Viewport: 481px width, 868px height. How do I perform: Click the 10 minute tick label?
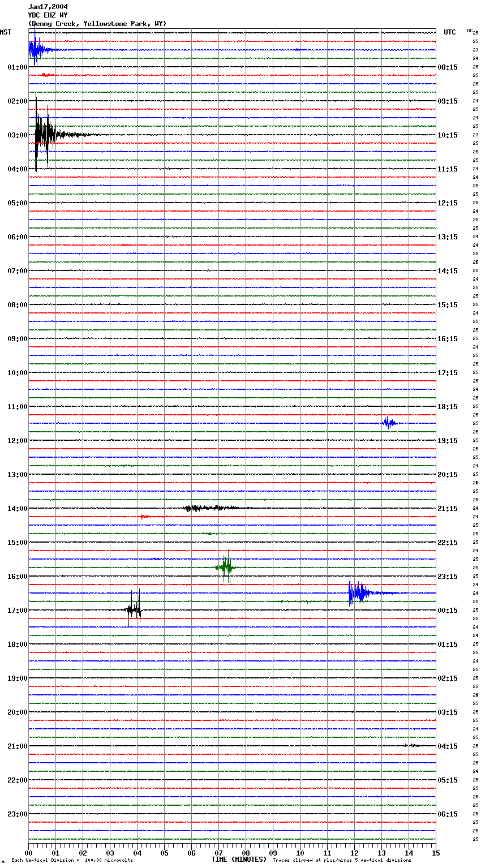300,853
